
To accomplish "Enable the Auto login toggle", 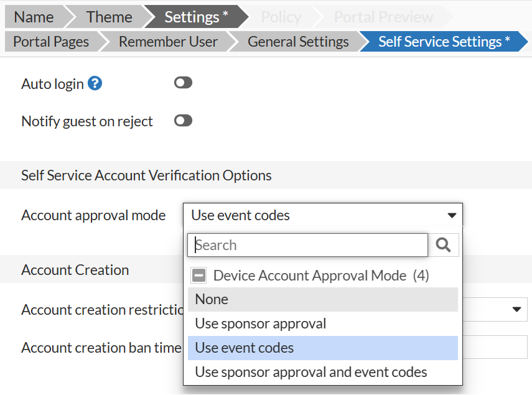I will click(x=182, y=81).
